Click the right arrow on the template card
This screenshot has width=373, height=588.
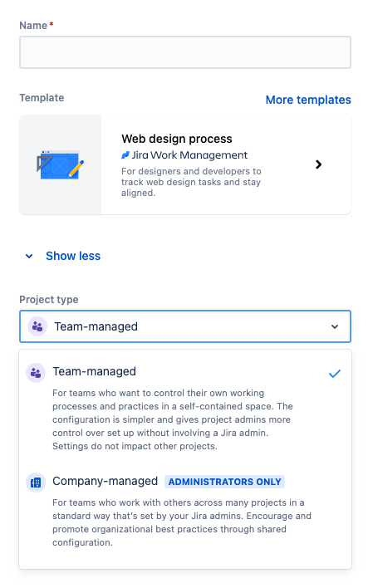tap(319, 164)
